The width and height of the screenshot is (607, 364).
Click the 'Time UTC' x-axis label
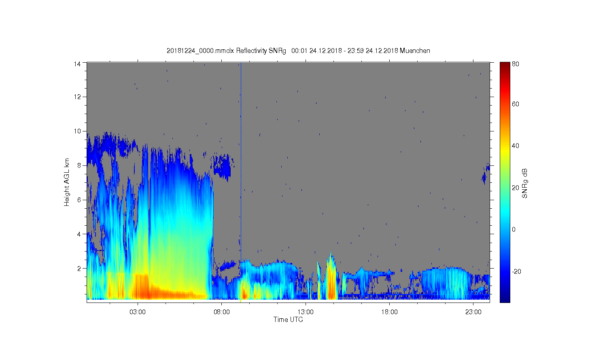[x=288, y=320]
